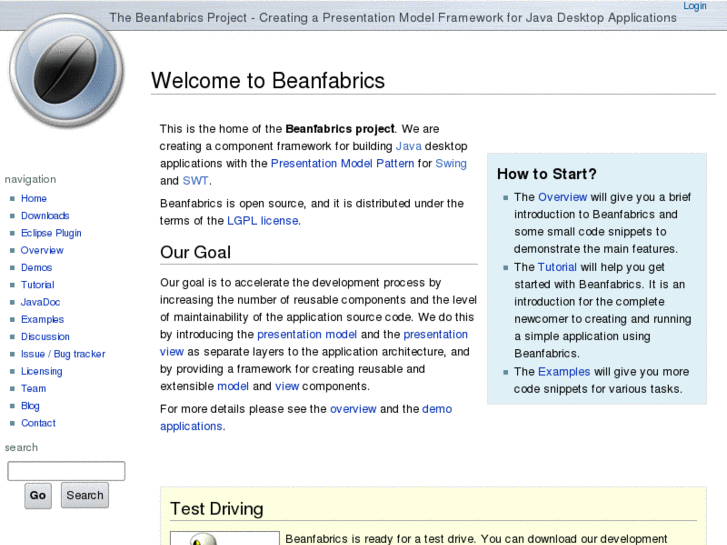Click Overview link in How to Start box
727x545 pixels.
(x=562, y=197)
